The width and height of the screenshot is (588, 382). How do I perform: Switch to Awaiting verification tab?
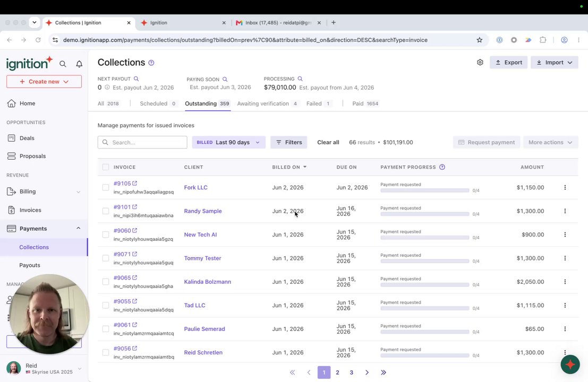click(x=267, y=104)
